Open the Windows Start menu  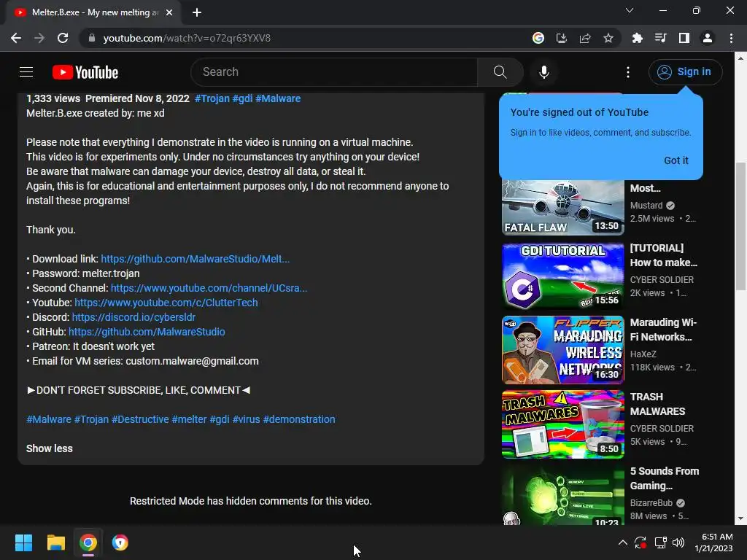coord(23,542)
